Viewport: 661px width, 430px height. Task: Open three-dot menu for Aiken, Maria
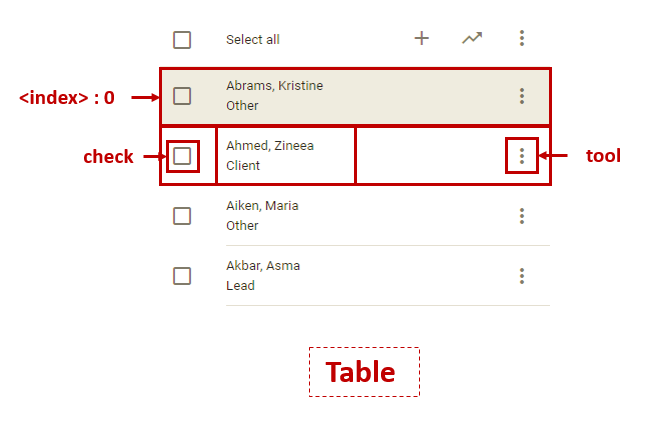[x=522, y=216]
